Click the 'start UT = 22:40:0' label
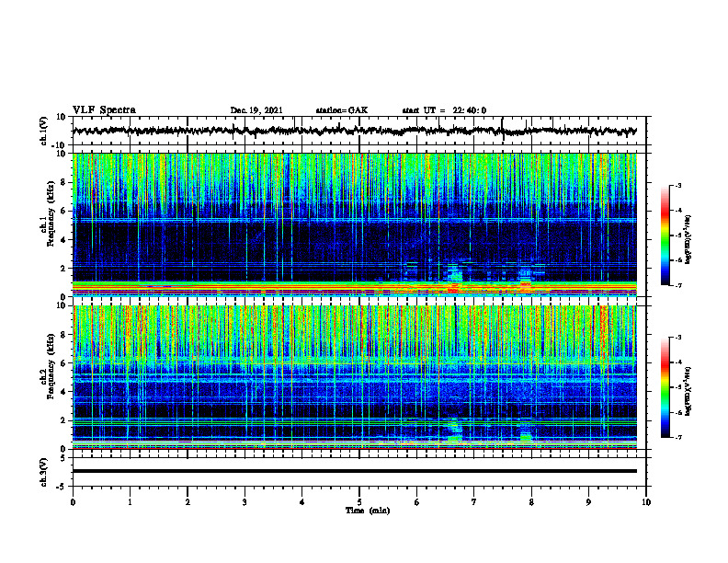 coord(444,110)
